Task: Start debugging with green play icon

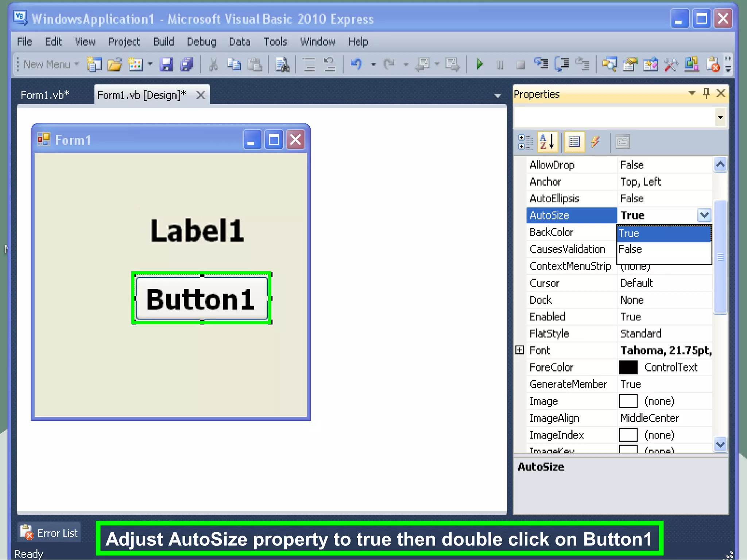Action: click(x=480, y=65)
